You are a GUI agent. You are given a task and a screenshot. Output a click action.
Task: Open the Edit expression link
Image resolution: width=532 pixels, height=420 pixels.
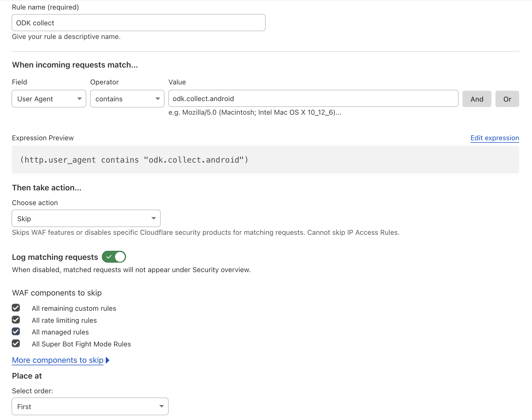click(x=495, y=138)
